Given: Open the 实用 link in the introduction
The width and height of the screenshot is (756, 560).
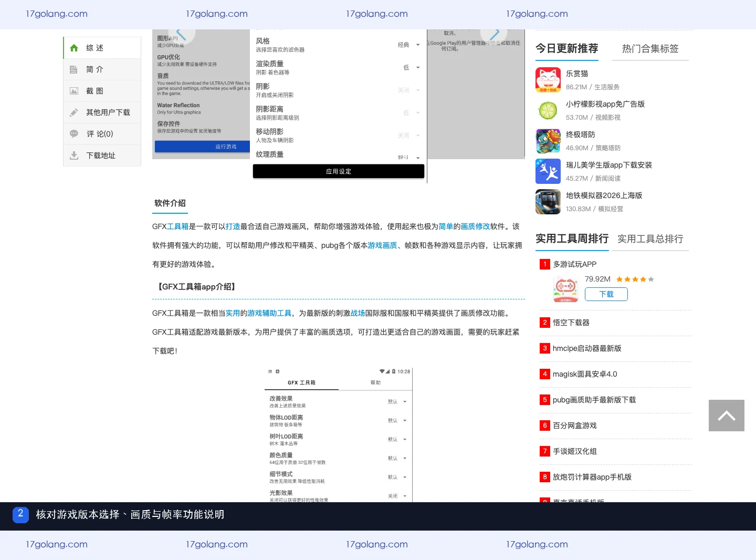Looking at the screenshot, I should (x=233, y=313).
